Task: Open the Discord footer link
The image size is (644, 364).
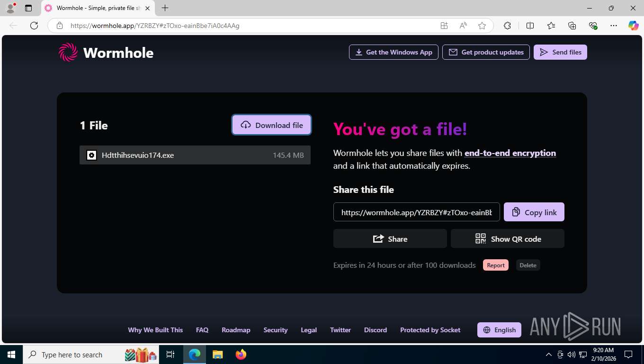Action: coord(376,330)
